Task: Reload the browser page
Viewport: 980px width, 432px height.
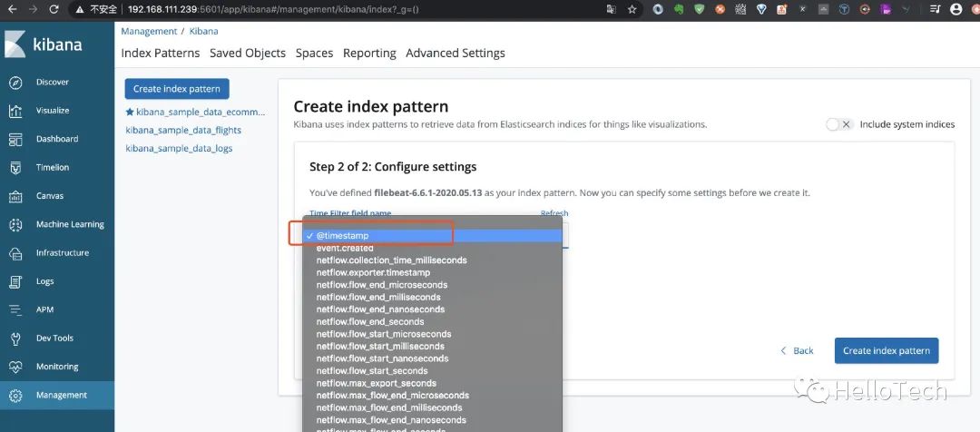Action: [54, 9]
